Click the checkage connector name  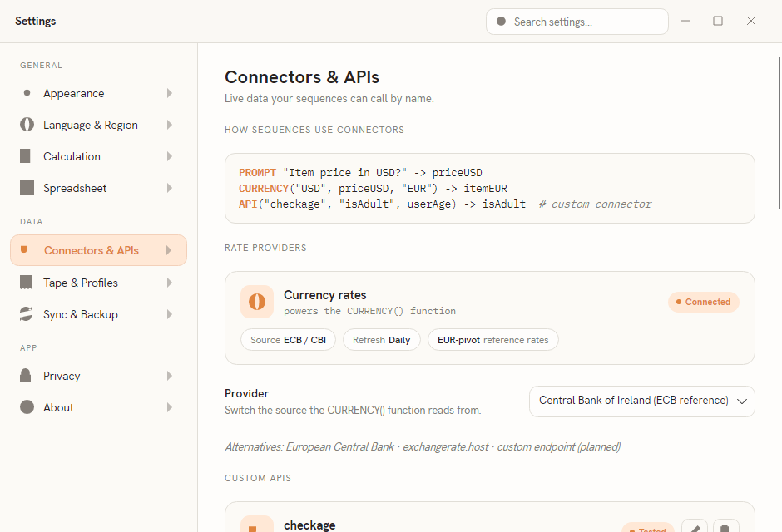[309, 525]
